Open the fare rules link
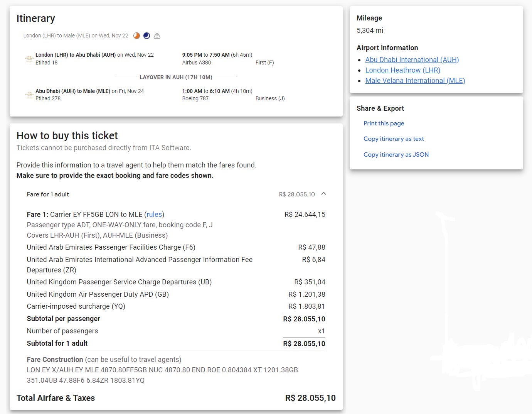Screen dimensions: 532x414 (x=154, y=215)
